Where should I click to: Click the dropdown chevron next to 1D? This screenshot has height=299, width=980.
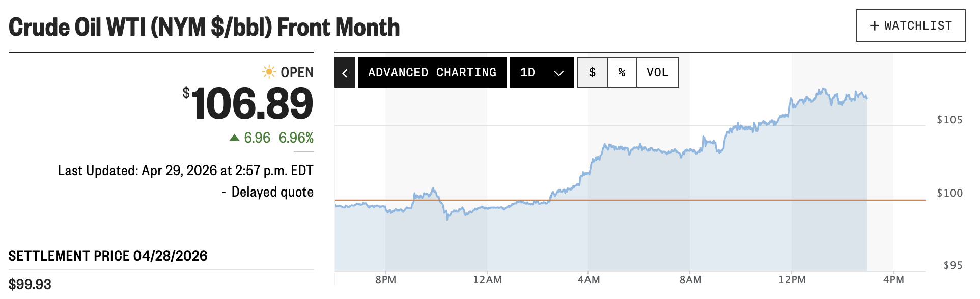click(x=558, y=73)
